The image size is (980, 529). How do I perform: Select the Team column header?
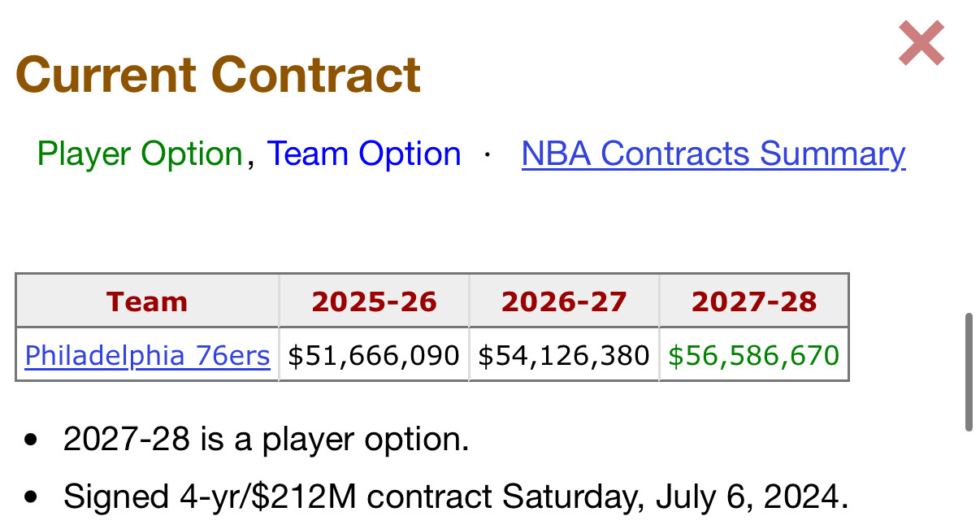click(x=147, y=301)
